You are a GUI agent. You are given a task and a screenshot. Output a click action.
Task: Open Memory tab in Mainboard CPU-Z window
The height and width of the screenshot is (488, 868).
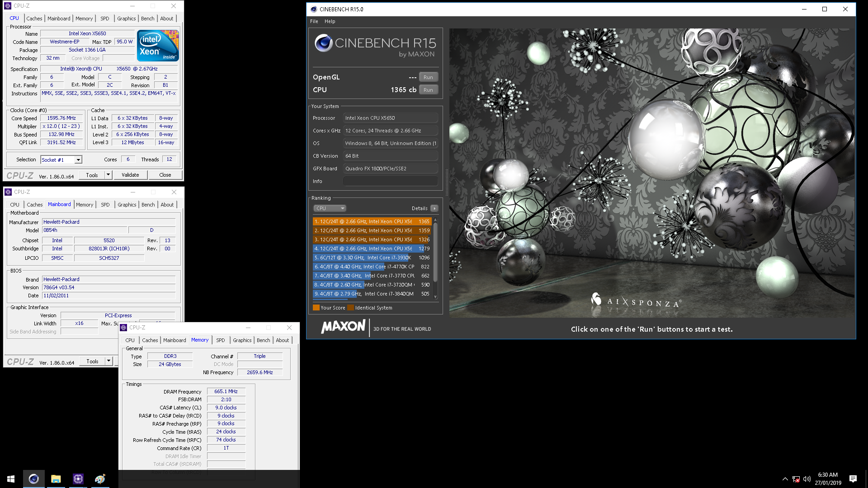click(x=85, y=205)
